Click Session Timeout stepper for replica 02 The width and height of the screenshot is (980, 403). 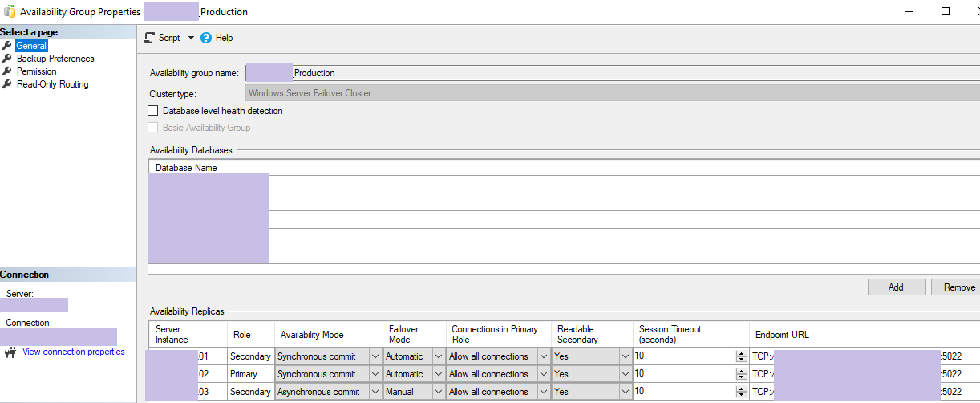click(x=741, y=374)
